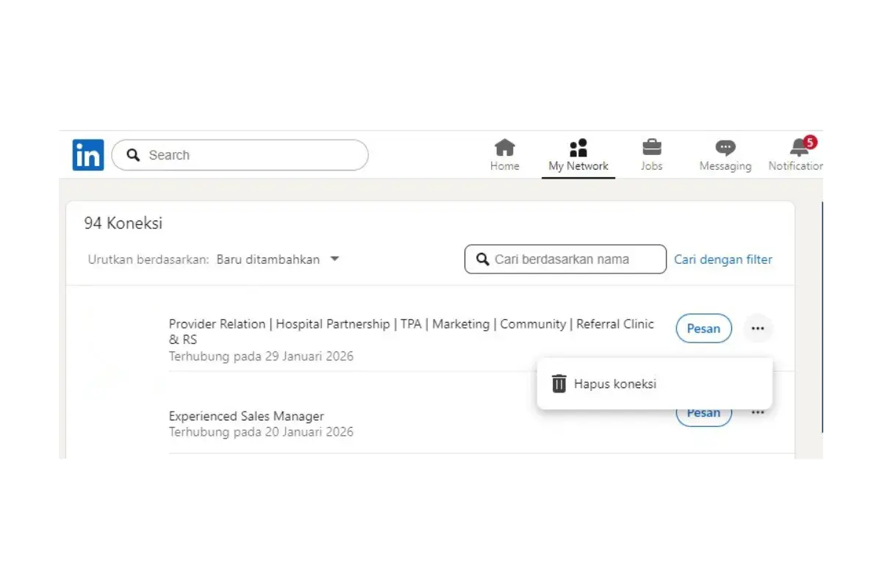882x588 pixels.
Task: Open the sort options chevron next to Urutkan berdasarkan
Action: [x=334, y=259]
